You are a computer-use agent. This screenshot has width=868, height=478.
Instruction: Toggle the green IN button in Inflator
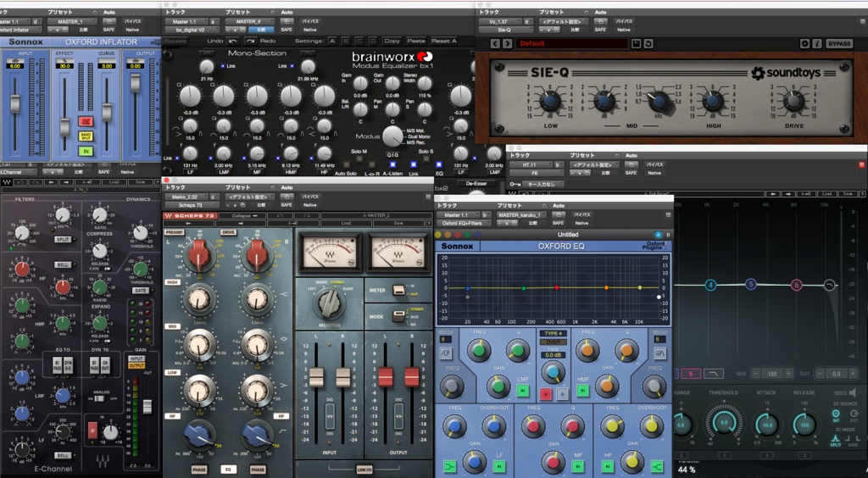(86, 151)
